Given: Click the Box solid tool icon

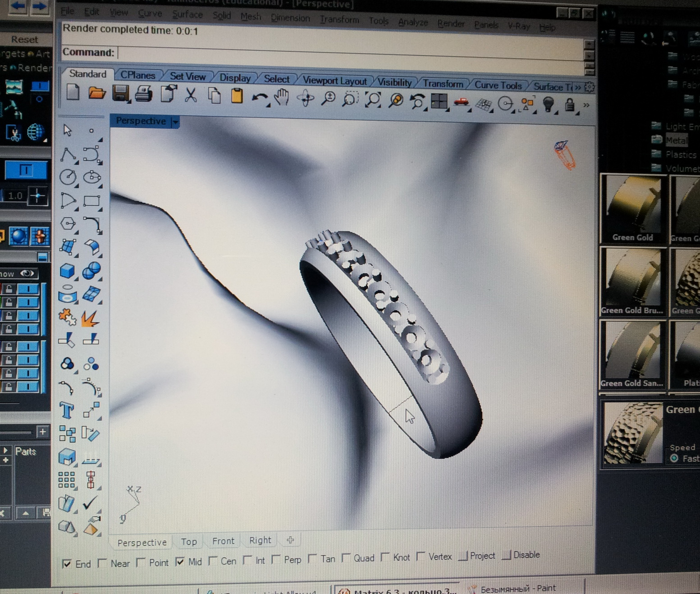Looking at the screenshot, I should [67, 271].
